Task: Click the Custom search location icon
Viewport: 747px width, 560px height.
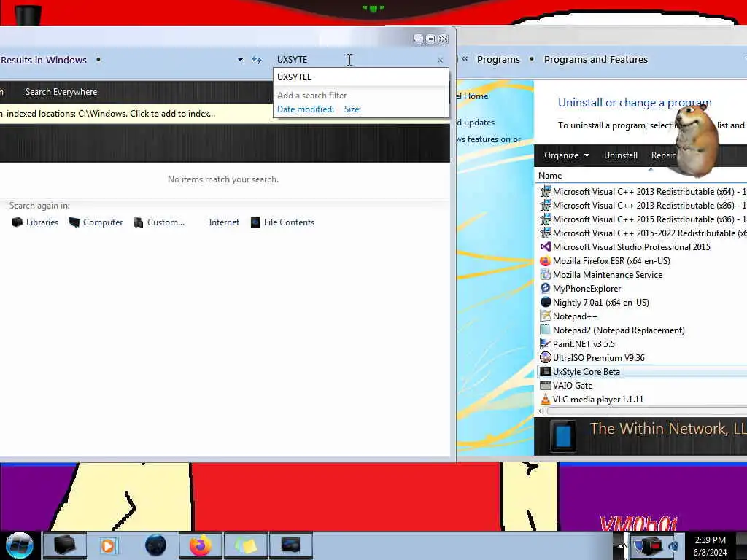Action: [x=139, y=222]
